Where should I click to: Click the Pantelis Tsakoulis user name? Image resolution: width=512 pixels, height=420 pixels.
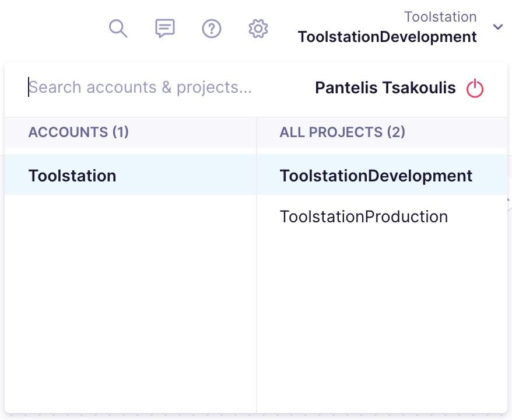click(x=385, y=87)
